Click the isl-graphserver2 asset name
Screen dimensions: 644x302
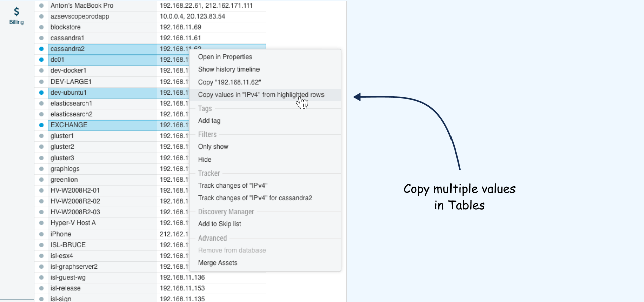pos(74,267)
